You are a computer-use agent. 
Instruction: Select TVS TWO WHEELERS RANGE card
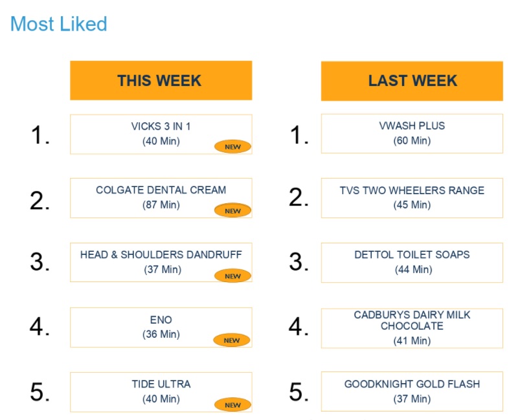click(x=412, y=191)
